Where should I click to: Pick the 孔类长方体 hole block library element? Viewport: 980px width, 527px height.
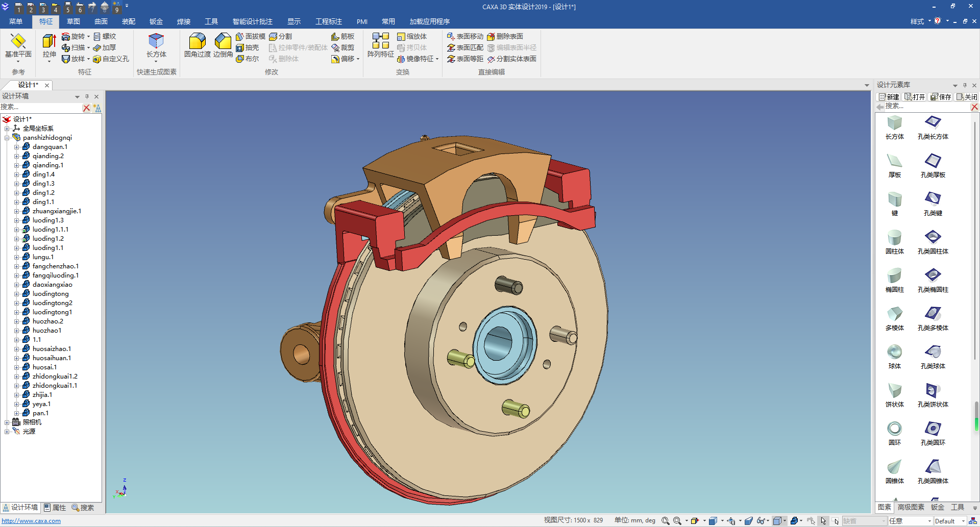tap(933, 127)
